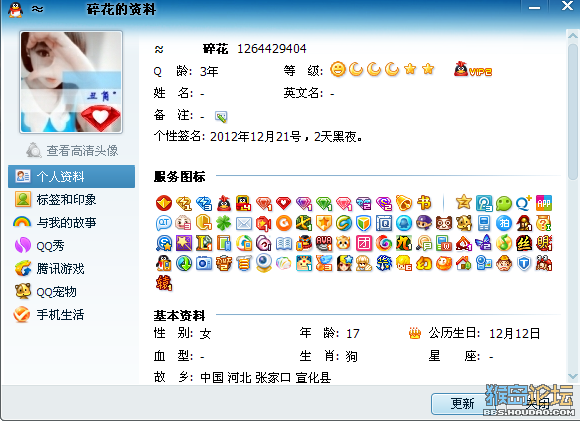Image resolution: width=580 pixels, height=421 pixels.
Task: Click the orange circle G icon
Action: pyautogui.click(x=284, y=223)
